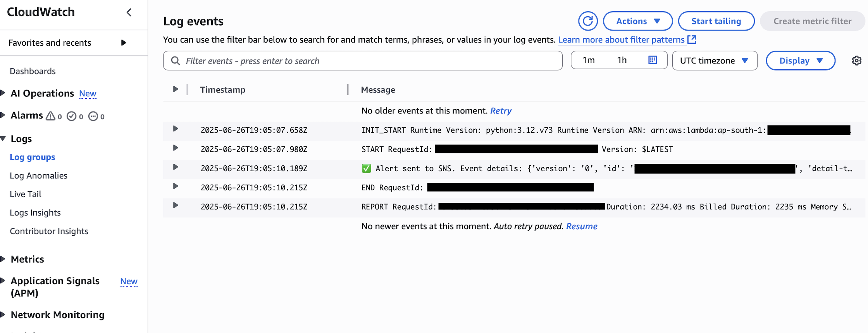Open log events settings gear
Image resolution: width=868 pixels, height=333 pixels.
(857, 60)
